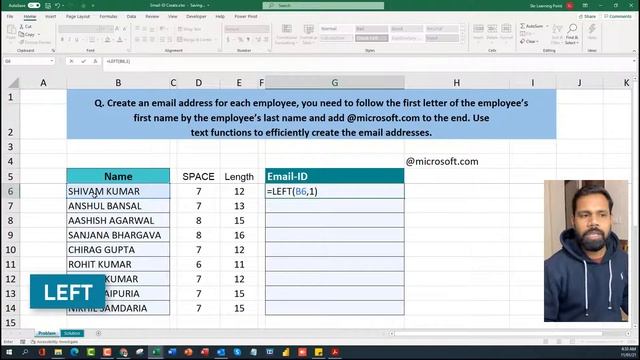Click AutoSum sigma icon

522,26
